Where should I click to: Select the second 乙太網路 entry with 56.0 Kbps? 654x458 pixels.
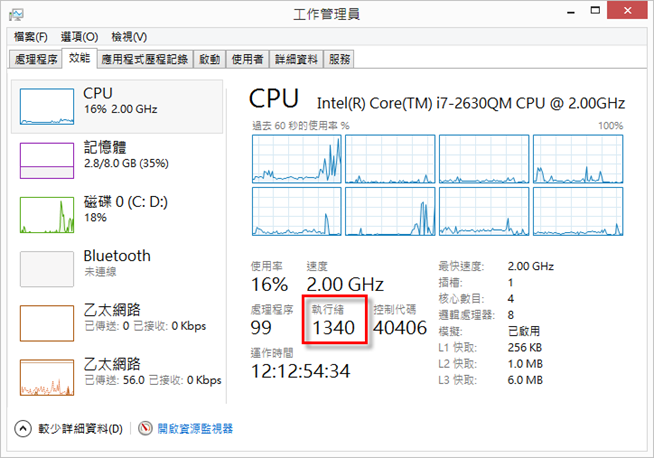click(x=46, y=377)
